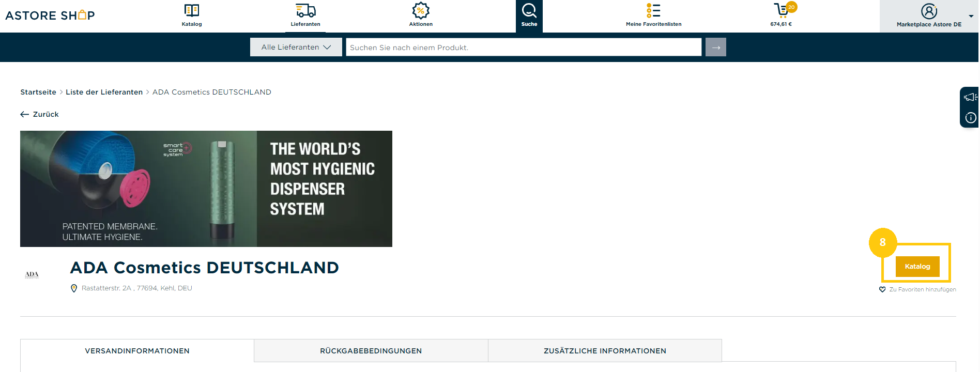Open the Suche magnifier icon
This screenshot has width=980, height=372.
tap(529, 10)
